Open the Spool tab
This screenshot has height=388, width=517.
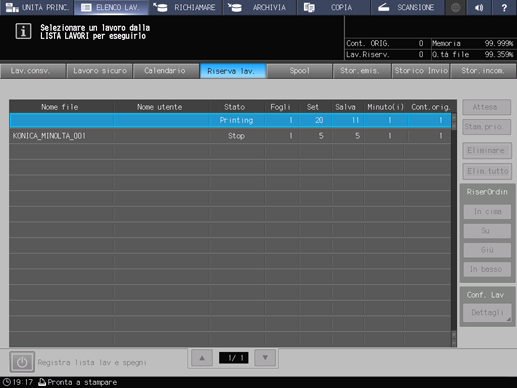pyautogui.click(x=299, y=71)
